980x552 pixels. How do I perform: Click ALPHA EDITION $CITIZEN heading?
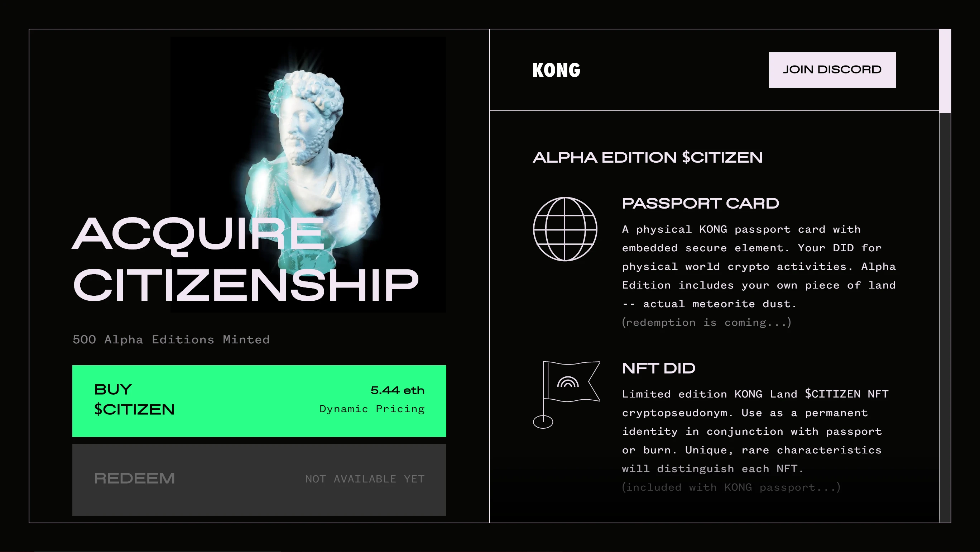pyautogui.click(x=647, y=157)
